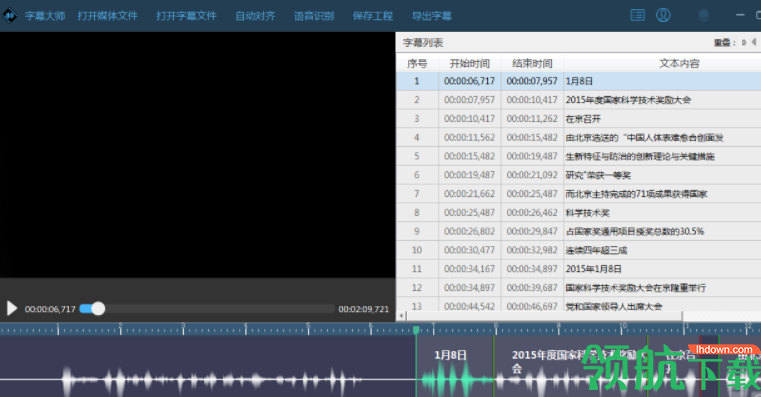The height and width of the screenshot is (397, 761).
Task: Click the 序号 column header
Action: coord(417,64)
